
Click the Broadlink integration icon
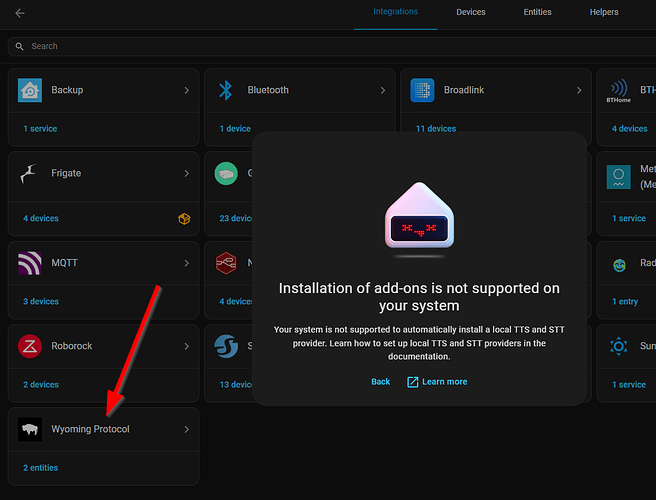click(x=422, y=90)
